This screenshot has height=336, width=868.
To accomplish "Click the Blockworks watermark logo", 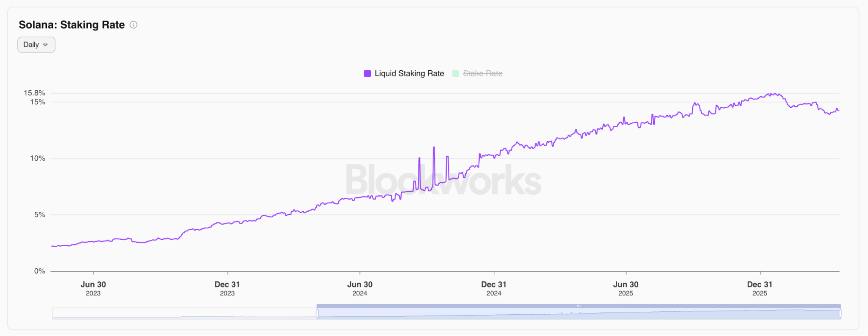I will (x=443, y=180).
